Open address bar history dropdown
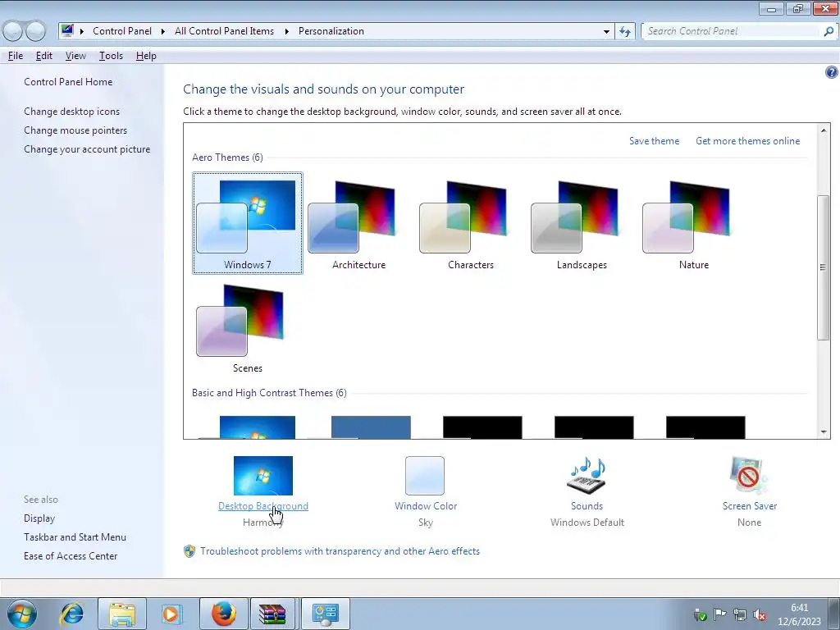This screenshot has width=840, height=630. pyautogui.click(x=606, y=31)
